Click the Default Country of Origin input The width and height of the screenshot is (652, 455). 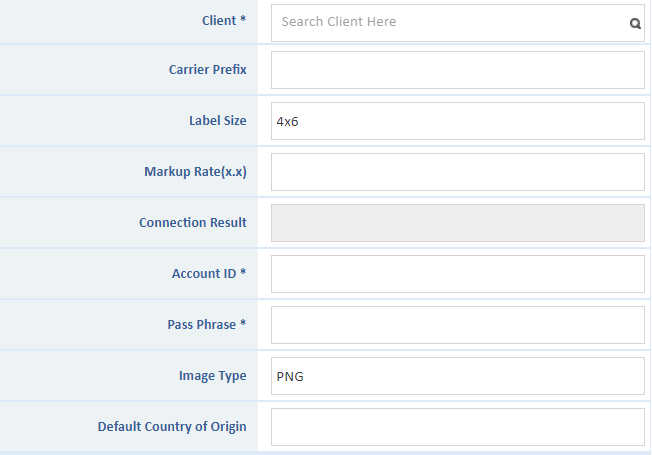pyautogui.click(x=457, y=427)
